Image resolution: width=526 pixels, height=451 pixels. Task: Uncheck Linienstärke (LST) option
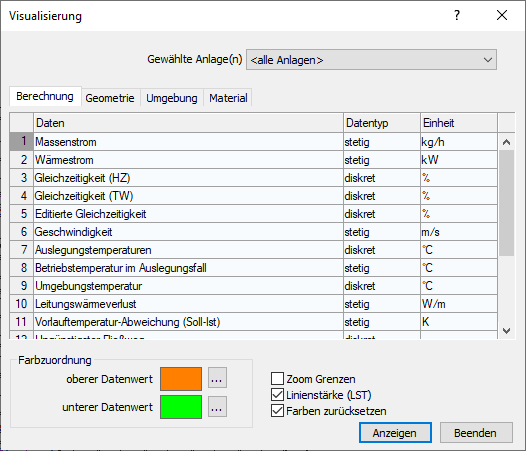click(x=277, y=395)
